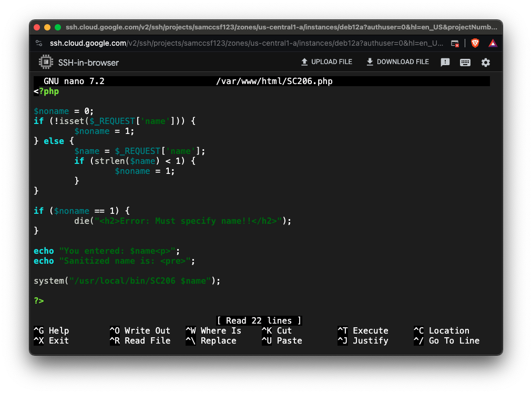Image resolution: width=532 pixels, height=394 pixels.
Task: Click the SSH-in-browser chip logo
Action: (46, 63)
